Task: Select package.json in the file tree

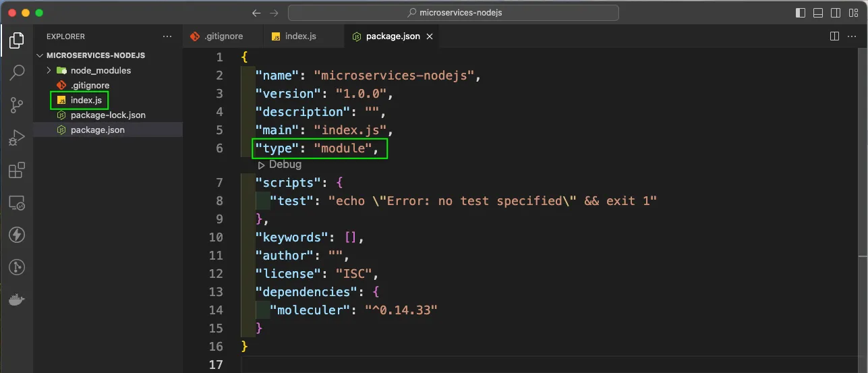Action: pos(108,130)
